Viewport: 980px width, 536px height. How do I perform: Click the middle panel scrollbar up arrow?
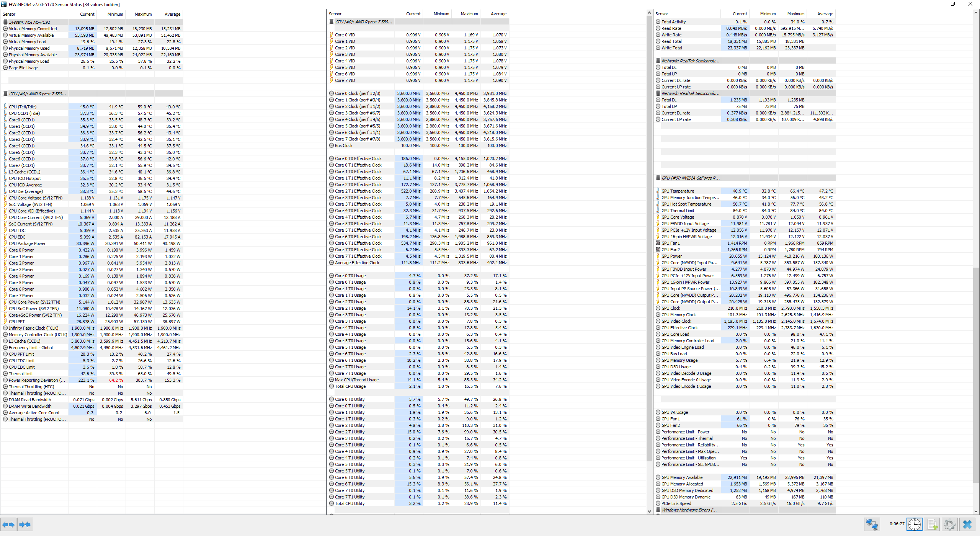[x=649, y=13]
